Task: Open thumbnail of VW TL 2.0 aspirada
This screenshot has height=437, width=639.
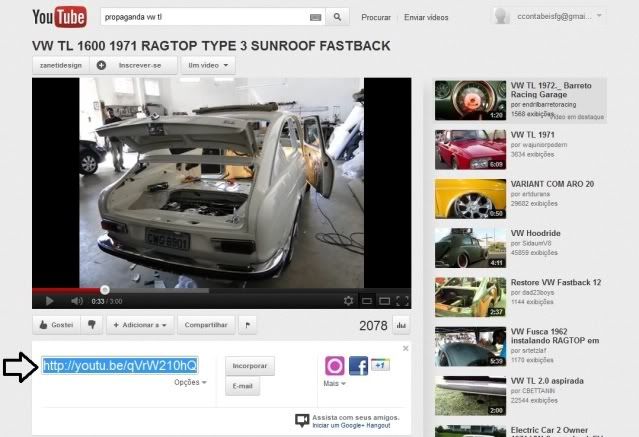Action: tap(470, 395)
